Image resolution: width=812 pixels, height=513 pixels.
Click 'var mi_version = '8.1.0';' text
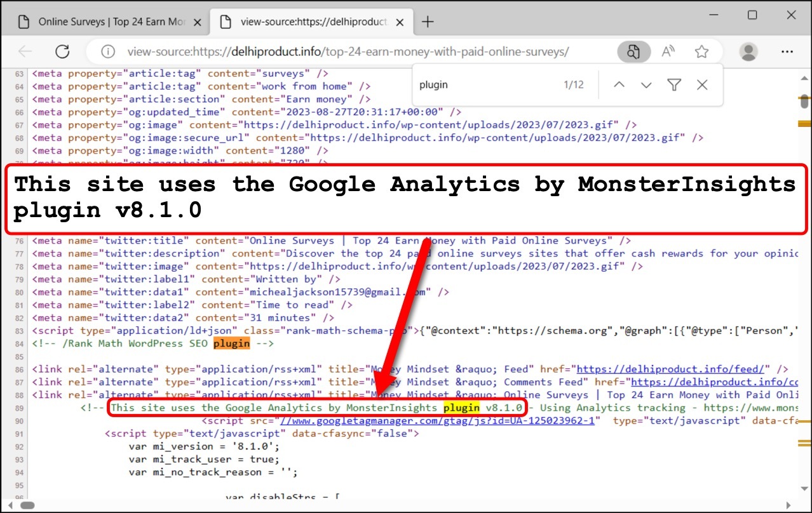[x=204, y=446]
